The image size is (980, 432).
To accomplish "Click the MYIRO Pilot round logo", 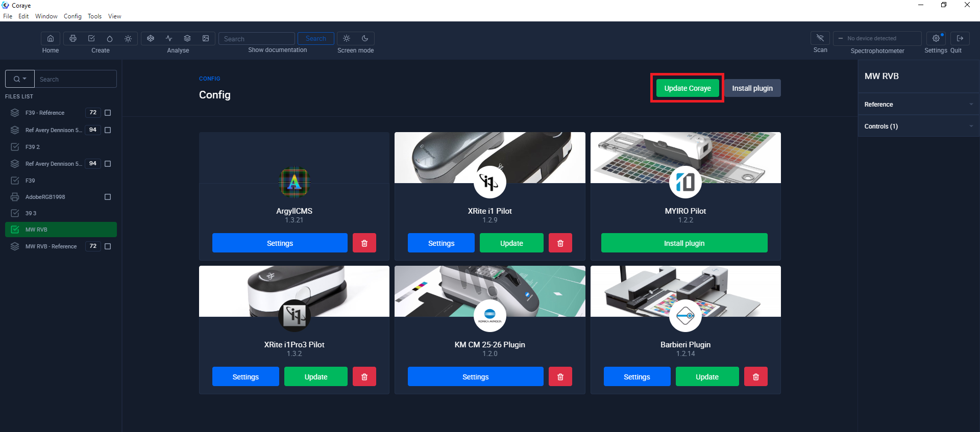I will click(x=685, y=182).
